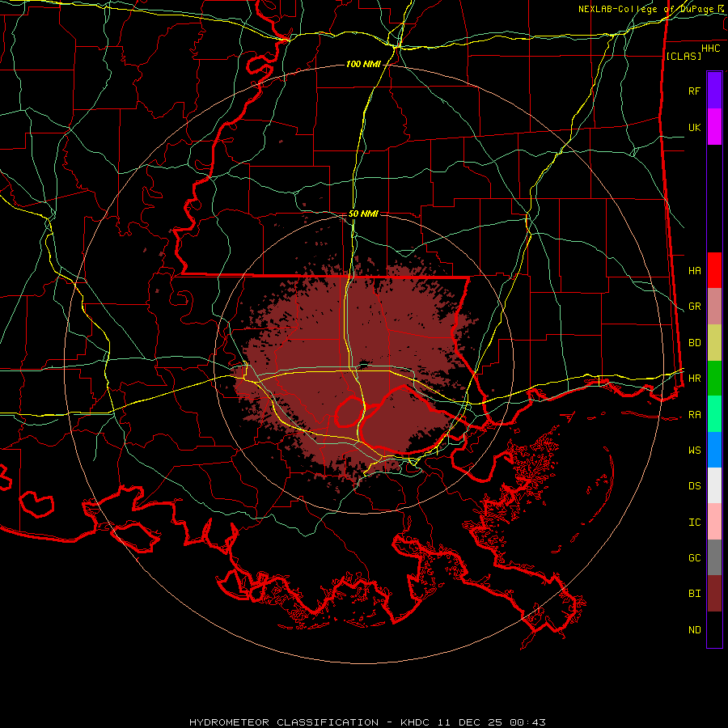This screenshot has height=728, width=728.
Task: Click the BI legend label
Action: [694, 594]
